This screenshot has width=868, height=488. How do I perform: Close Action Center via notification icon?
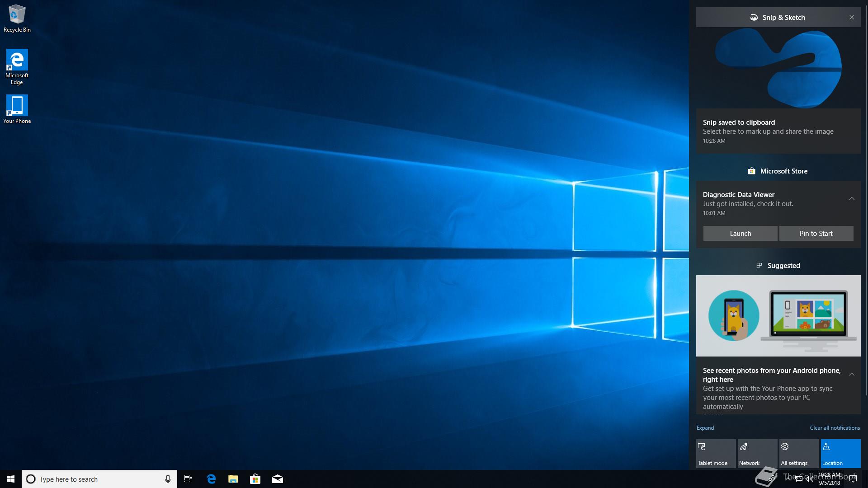coord(853,479)
